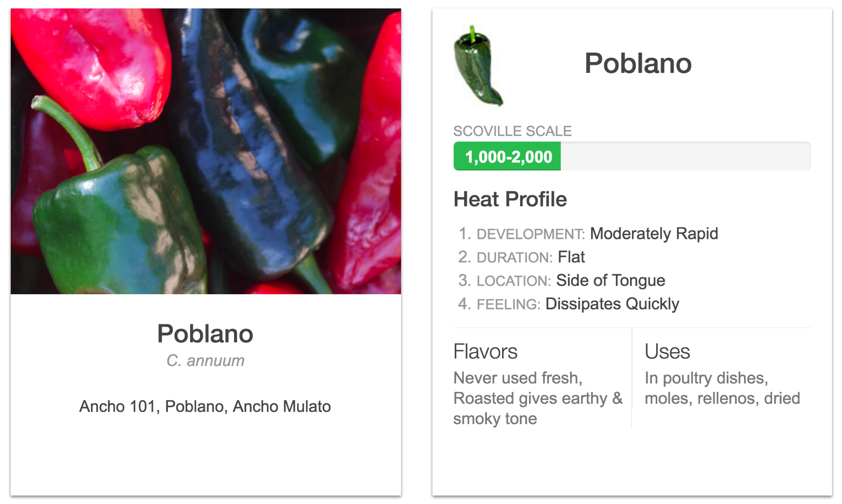Click the empty gray part of the Scoville bar
Screen dimensions: 842x504
point(685,156)
